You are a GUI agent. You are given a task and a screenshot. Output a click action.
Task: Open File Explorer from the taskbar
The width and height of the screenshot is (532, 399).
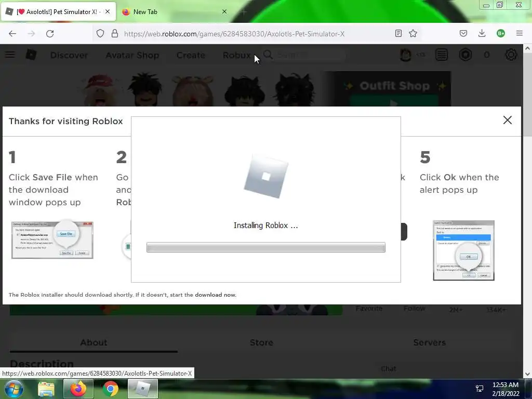[x=46, y=389]
